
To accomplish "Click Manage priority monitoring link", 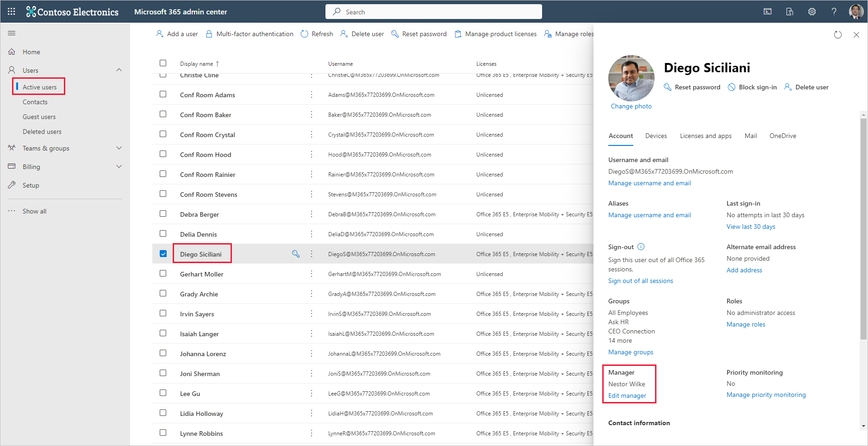I will click(766, 395).
